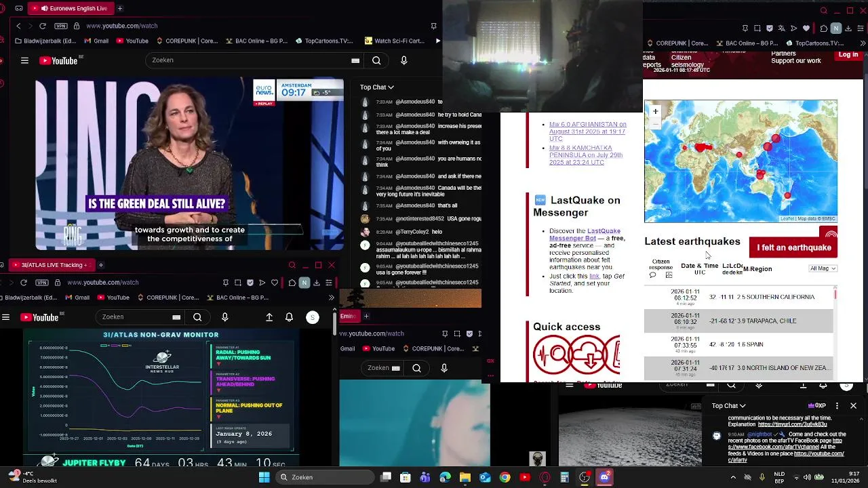
Task: Click downloads icon in earthquake browser window
Action: pyautogui.click(x=850, y=28)
